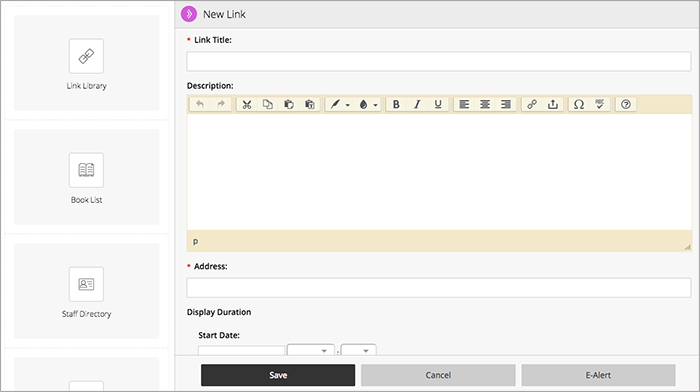Copy selected text in editor toolbar
This screenshot has width=700, height=392.
click(x=267, y=104)
